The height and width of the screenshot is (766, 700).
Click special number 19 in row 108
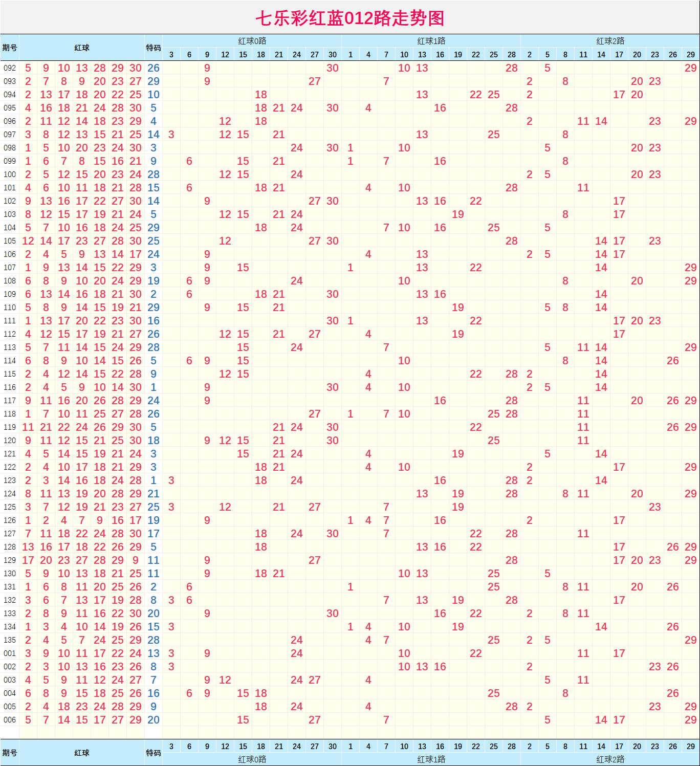coord(154,281)
